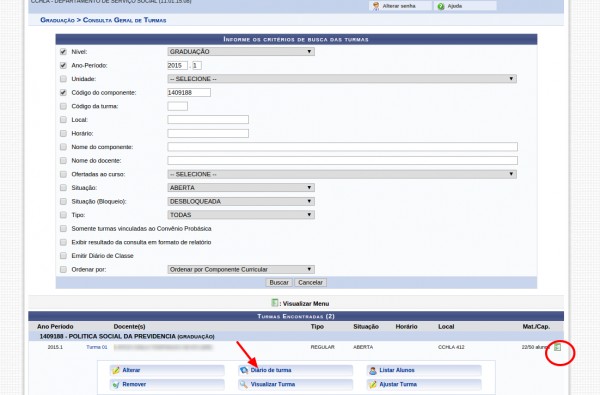Click the CCHLA 412 local cell
Image resolution: width=600 pixels, height=395 pixels.
click(x=451, y=347)
